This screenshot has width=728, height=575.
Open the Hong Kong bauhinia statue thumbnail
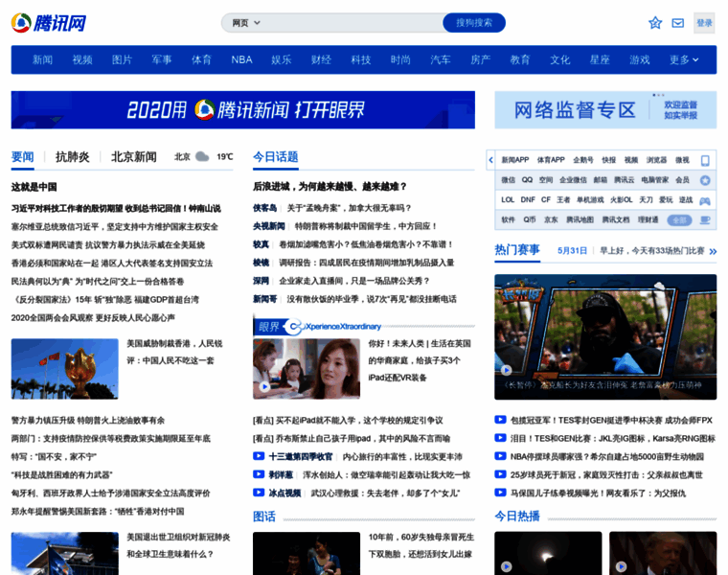coord(64,369)
